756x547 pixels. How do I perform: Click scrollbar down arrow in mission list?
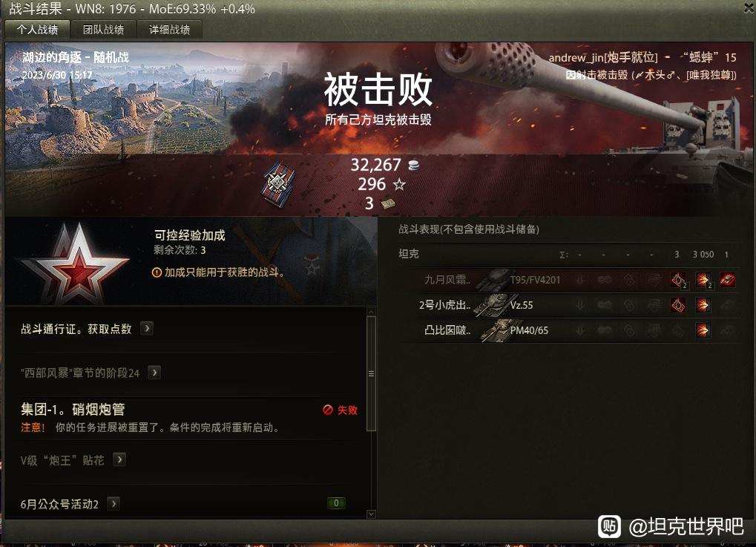[x=371, y=514]
